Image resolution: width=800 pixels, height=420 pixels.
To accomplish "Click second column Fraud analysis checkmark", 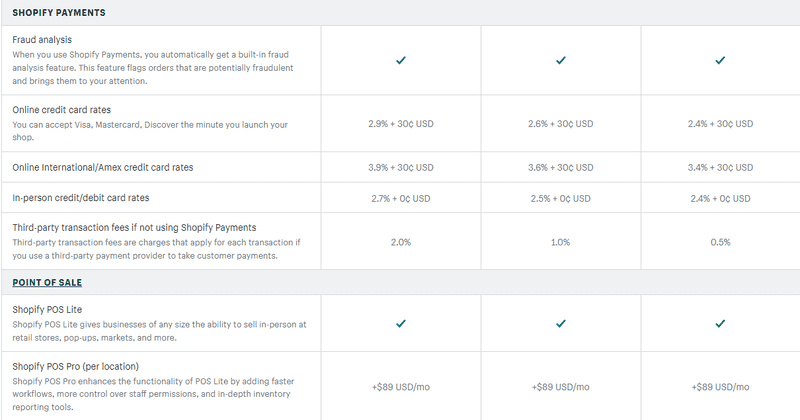I will pos(561,60).
